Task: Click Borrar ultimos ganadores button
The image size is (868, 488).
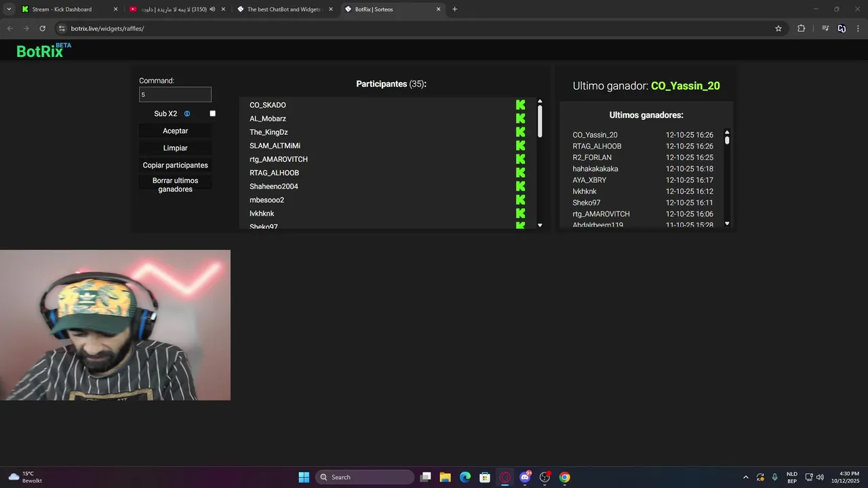Action: 175,185
